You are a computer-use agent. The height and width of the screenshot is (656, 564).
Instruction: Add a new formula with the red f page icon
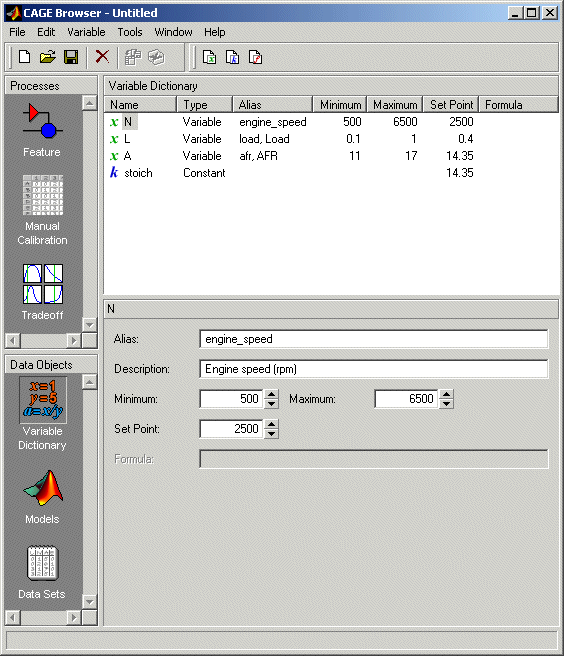[255, 57]
